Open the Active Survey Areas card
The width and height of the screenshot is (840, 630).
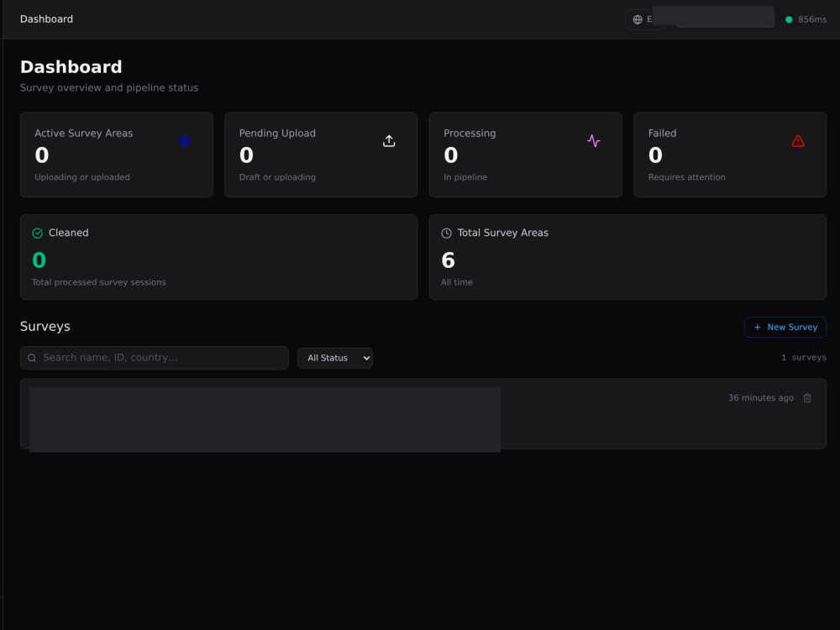click(x=117, y=155)
